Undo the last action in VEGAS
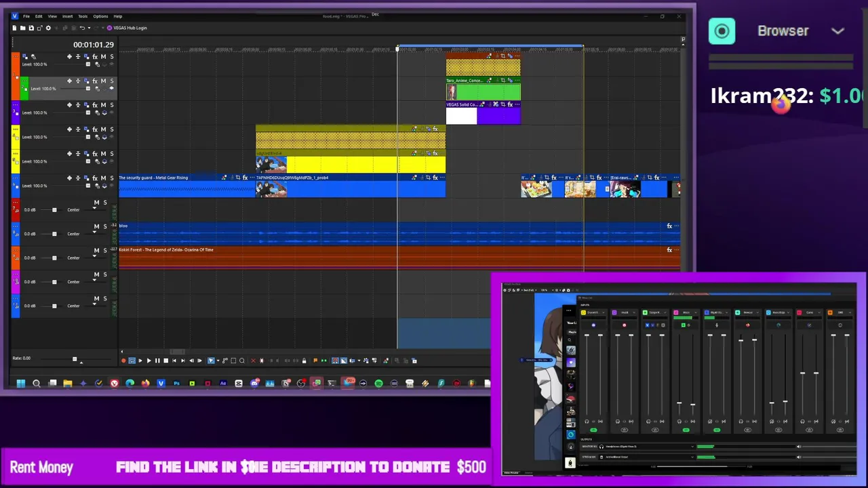Image resolution: width=868 pixels, height=488 pixels. coord(82,28)
